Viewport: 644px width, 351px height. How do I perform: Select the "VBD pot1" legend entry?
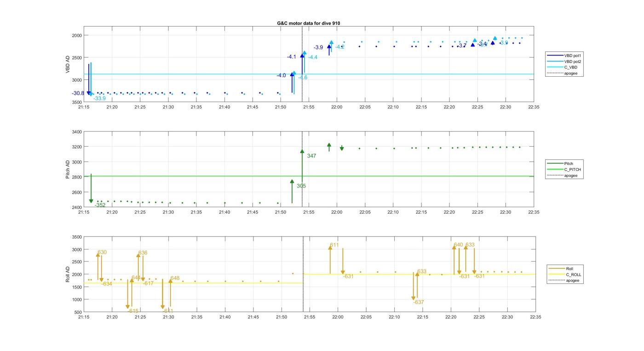point(564,56)
